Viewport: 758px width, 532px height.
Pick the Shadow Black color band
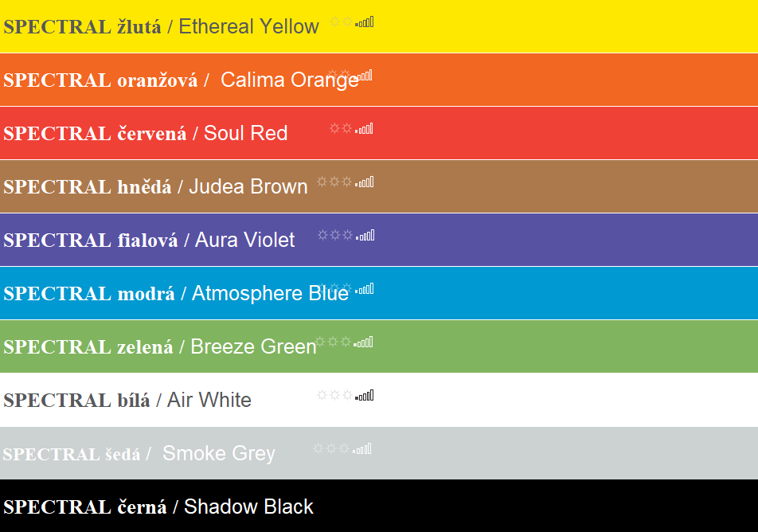[x=379, y=506]
